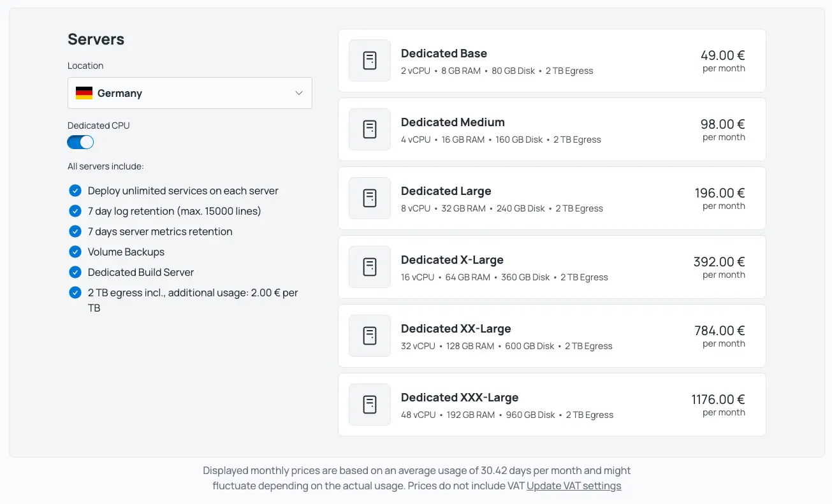Open the Update VAT settings link
The image size is (832, 504).
click(x=574, y=486)
